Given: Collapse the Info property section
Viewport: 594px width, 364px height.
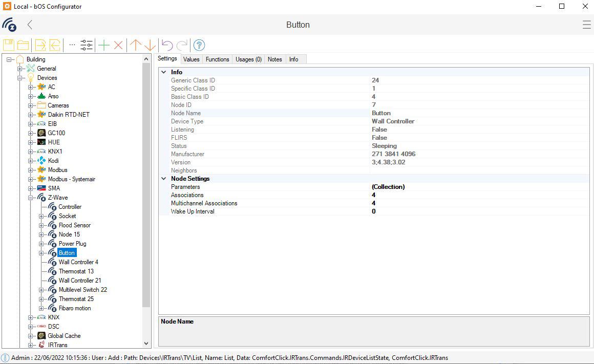Looking at the screenshot, I should (x=164, y=72).
